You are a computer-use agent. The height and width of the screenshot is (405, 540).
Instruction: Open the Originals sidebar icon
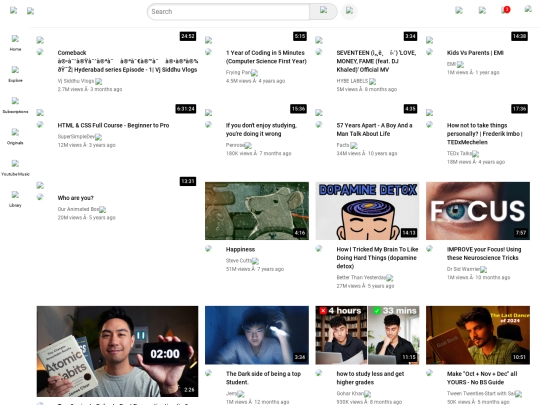point(15,132)
